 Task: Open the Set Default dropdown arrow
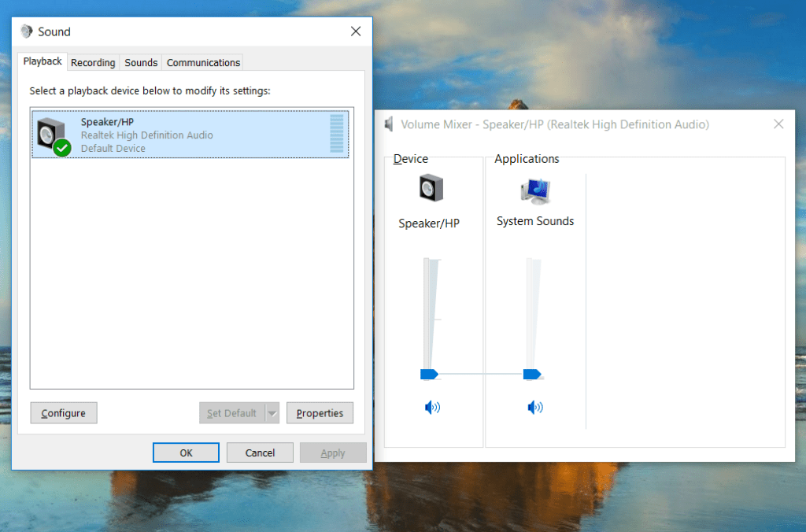click(x=272, y=412)
